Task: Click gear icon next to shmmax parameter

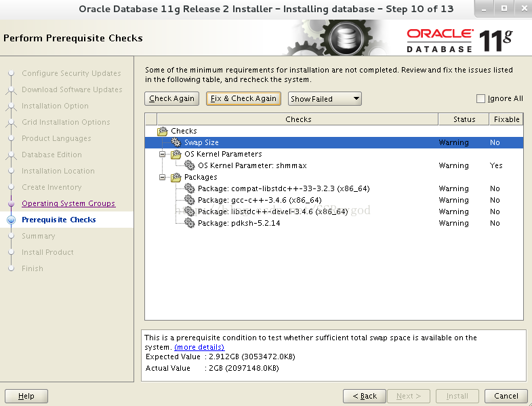Action: click(x=189, y=165)
